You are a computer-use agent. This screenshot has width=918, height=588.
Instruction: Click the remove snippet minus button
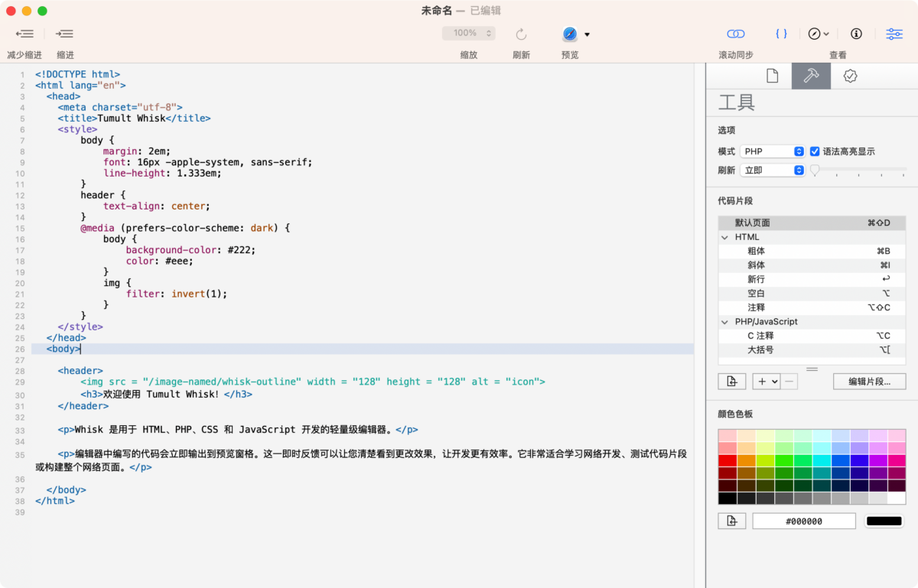[789, 382]
